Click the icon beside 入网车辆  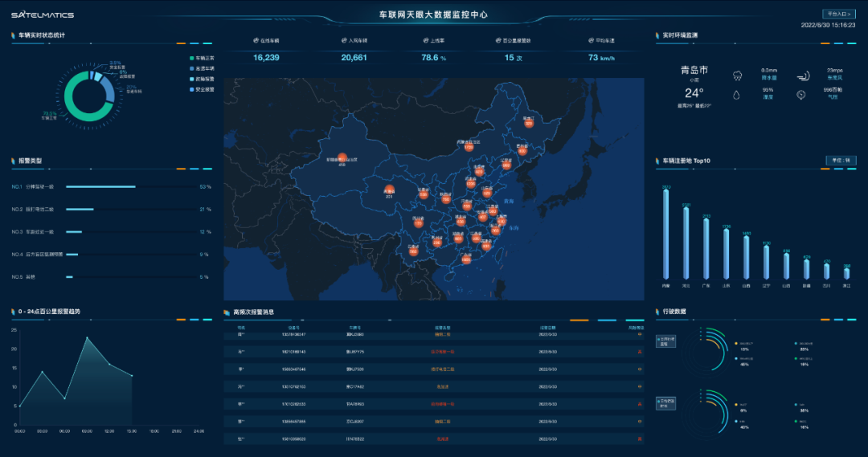(344, 40)
